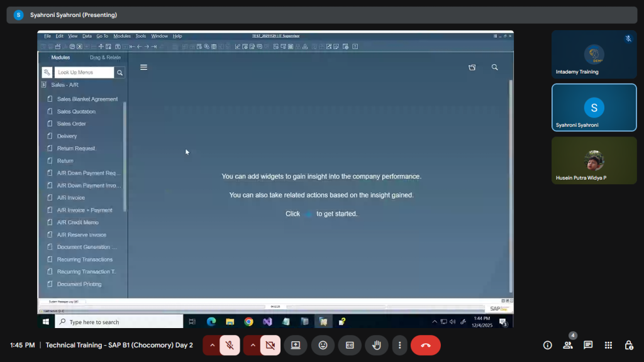Viewport: 644px width, 362px height.
Task: Click the Look Up Menus field
Action: click(84, 72)
